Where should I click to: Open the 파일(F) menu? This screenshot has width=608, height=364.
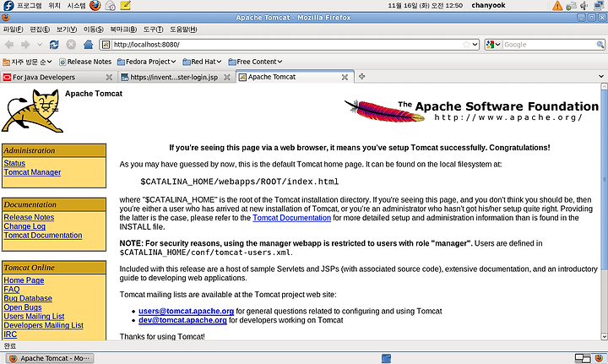pyautogui.click(x=14, y=30)
